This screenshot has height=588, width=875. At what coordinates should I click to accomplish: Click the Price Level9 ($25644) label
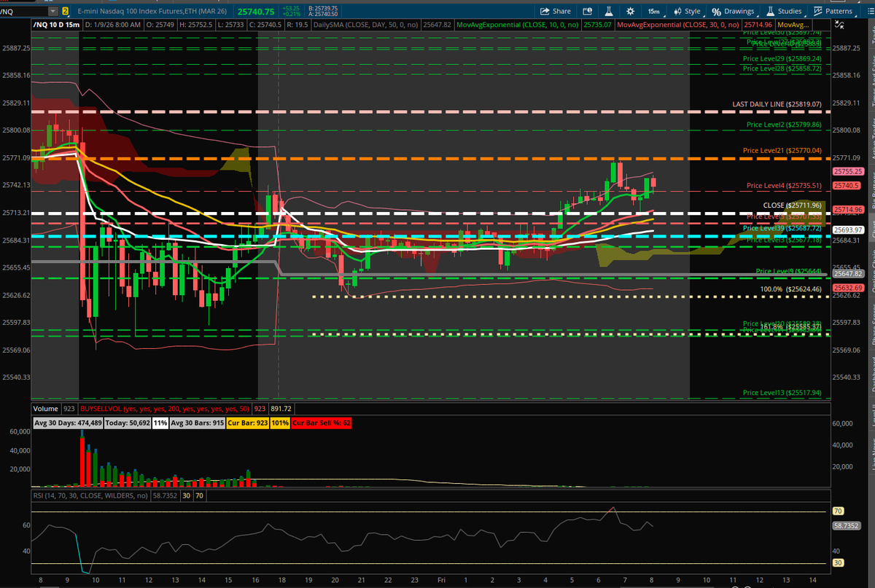(x=789, y=271)
